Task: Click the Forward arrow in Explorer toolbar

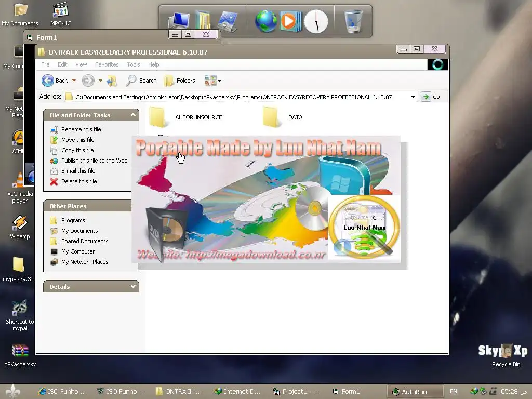Action: 88,81
